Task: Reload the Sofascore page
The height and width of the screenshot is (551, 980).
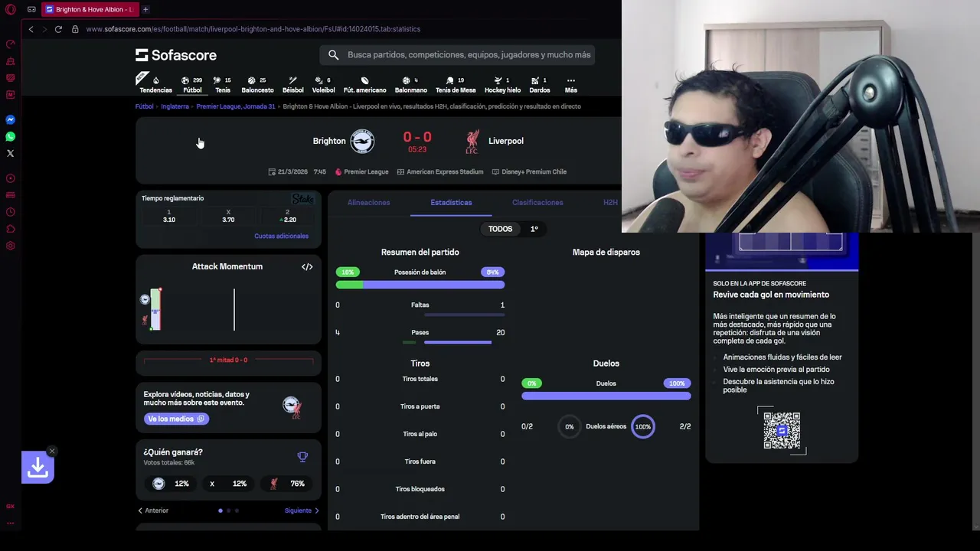Action: 58,29
